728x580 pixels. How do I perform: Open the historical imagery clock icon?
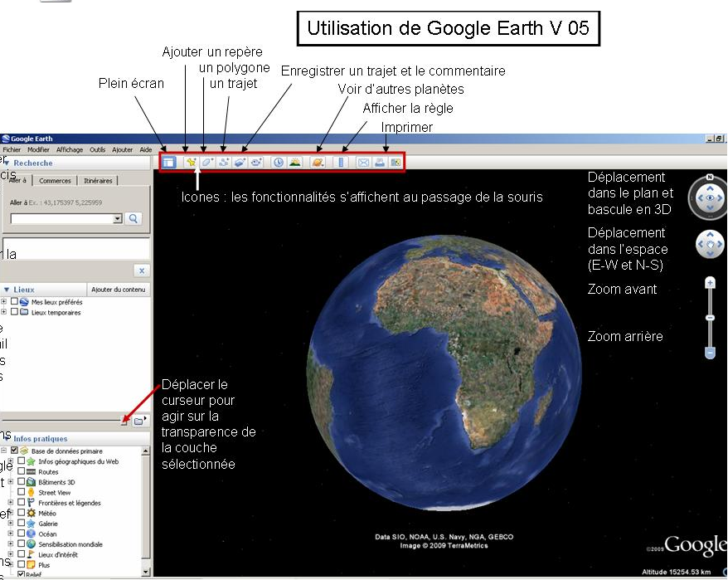tap(278, 162)
